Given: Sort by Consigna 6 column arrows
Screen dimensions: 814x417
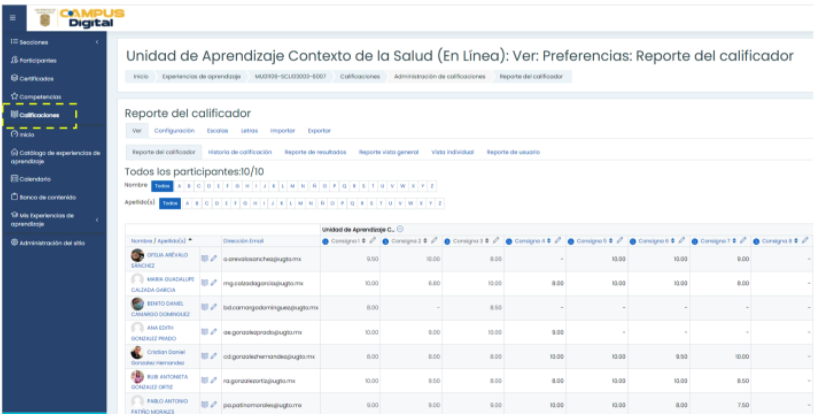Looking at the screenshot, I should [x=673, y=241].
